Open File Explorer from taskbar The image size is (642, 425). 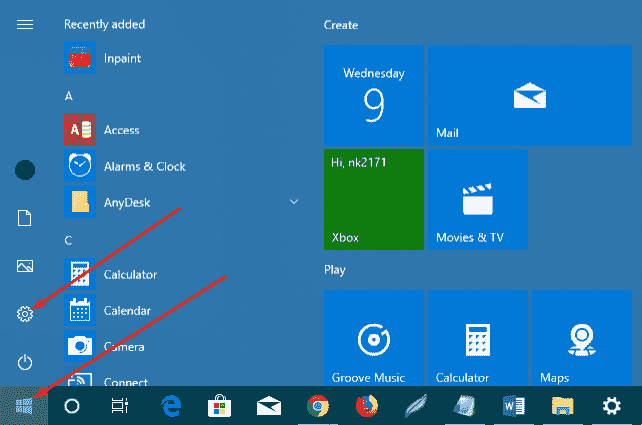coord(563,406)
